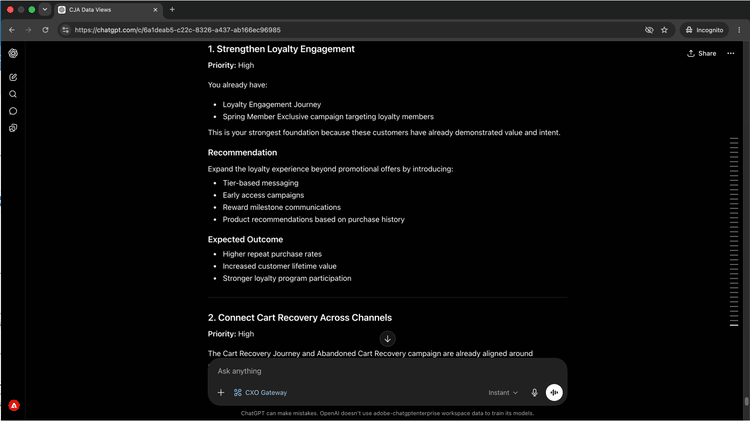The image size is (750, 421).
Task: Launch voice mode with the white waveform button
Action: pos(554,392)
